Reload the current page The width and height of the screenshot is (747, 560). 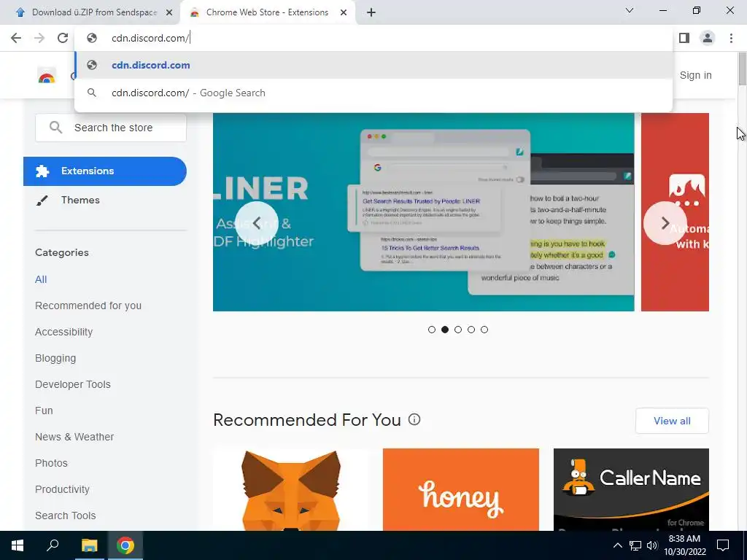tap(63, 38)
